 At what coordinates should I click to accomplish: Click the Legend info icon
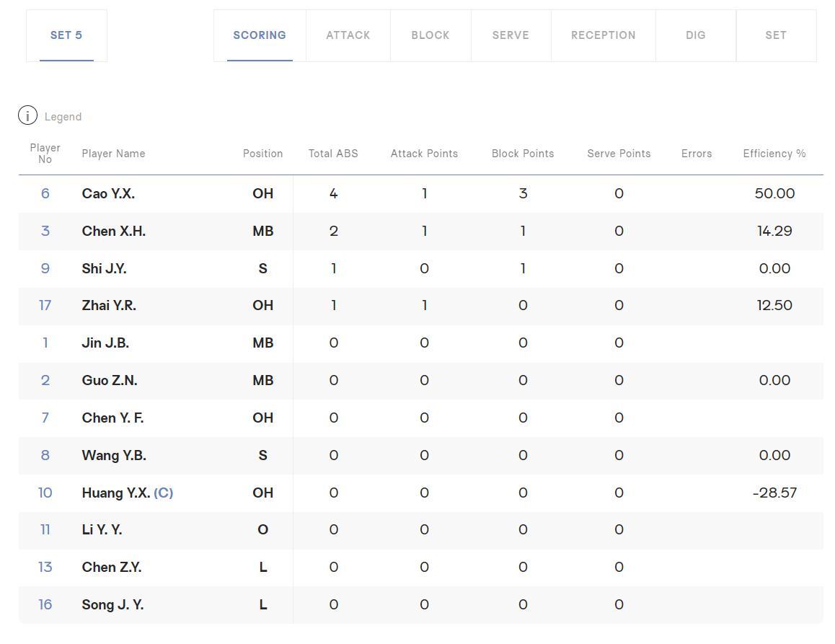click(27, 115)
